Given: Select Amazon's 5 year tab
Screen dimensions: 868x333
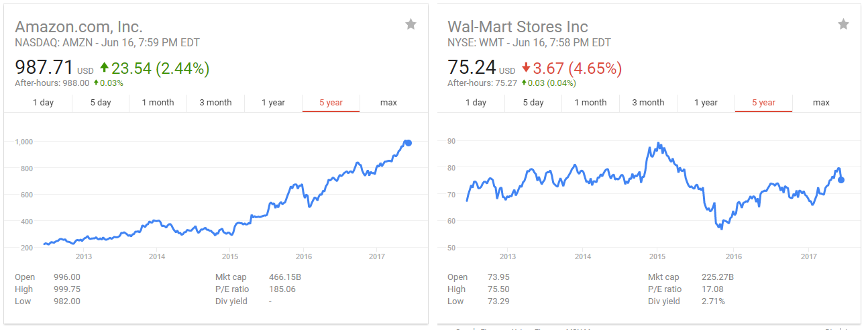Looking at the screenshot, I should (x=331, y=103).
